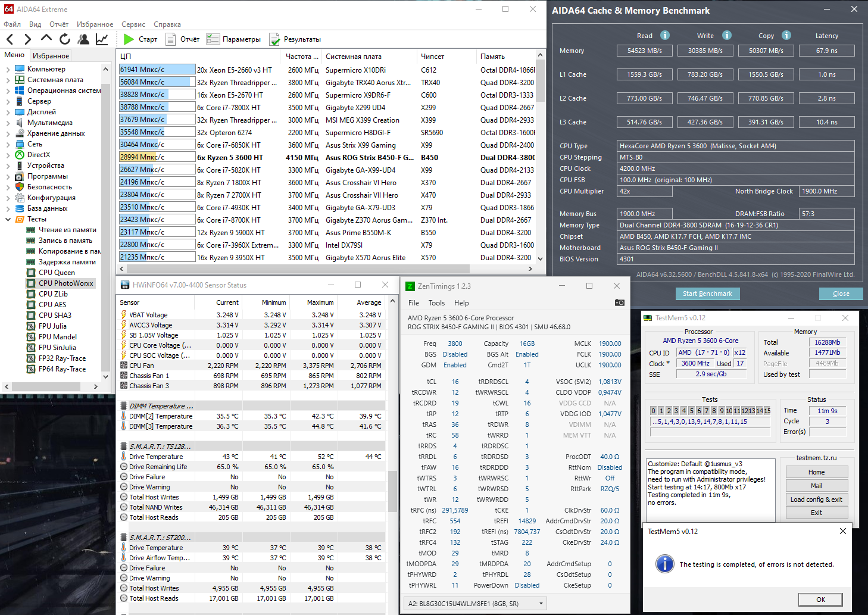Open the Вид menu in AIDA64
The image size is (868, 615).
[35, 24]
